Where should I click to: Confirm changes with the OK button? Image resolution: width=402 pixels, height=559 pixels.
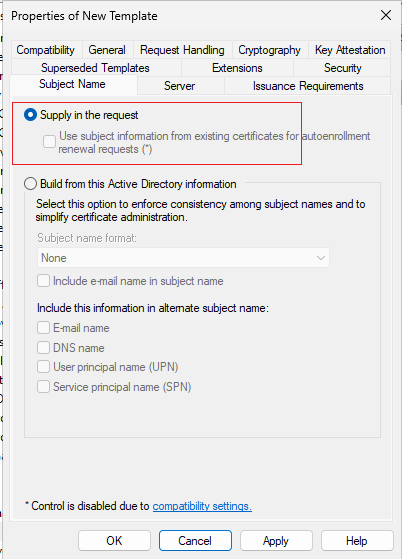pos(114,541)
